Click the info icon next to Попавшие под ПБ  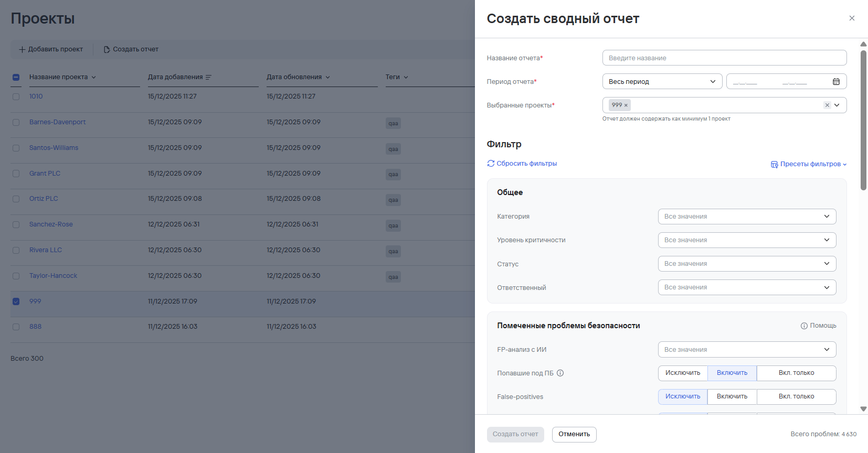560,373
